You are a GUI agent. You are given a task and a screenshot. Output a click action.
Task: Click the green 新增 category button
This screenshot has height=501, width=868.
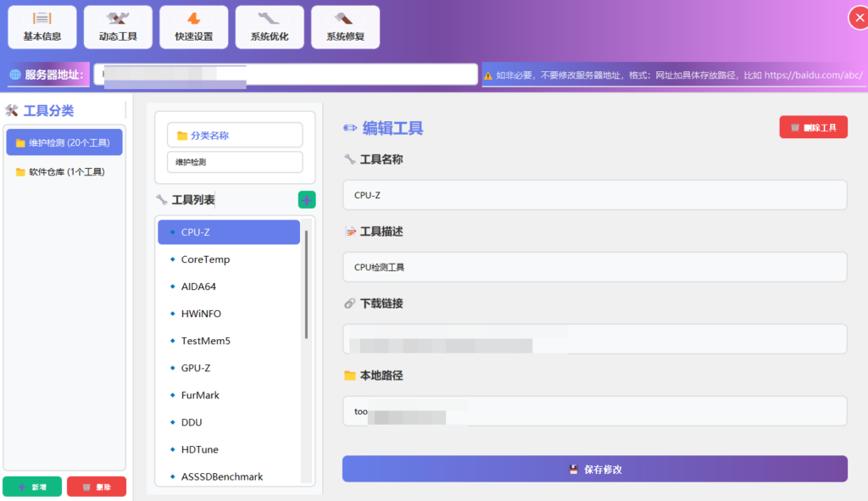pos(32,487)
